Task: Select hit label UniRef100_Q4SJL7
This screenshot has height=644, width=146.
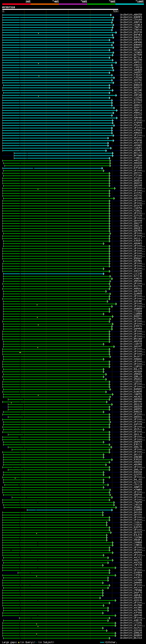Action: tap(131, 238)
